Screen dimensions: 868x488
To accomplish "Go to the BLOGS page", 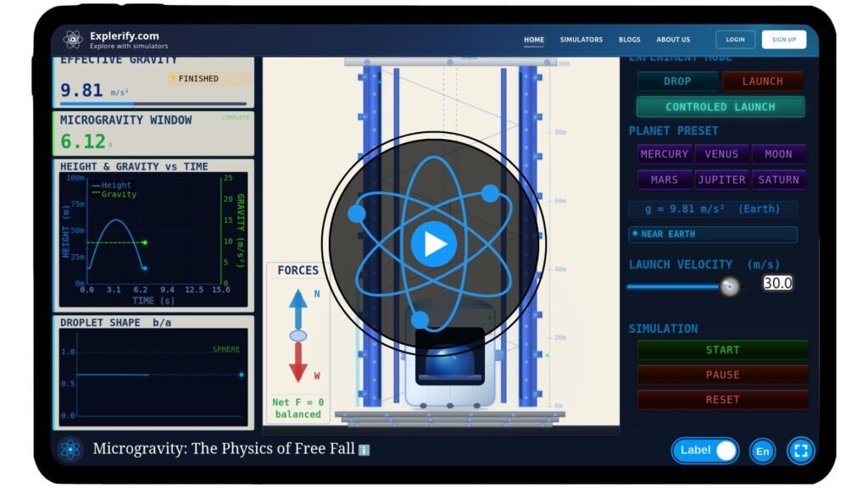I will [629, 40].
